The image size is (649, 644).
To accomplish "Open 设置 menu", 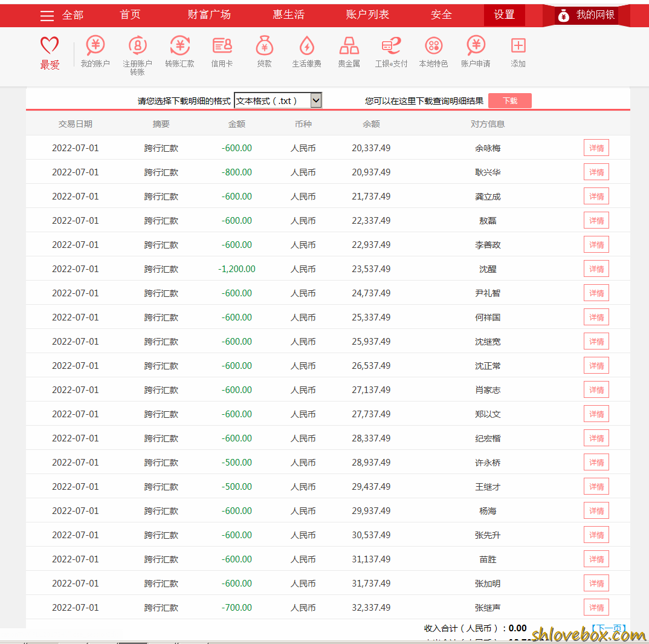I will point(504,15).
